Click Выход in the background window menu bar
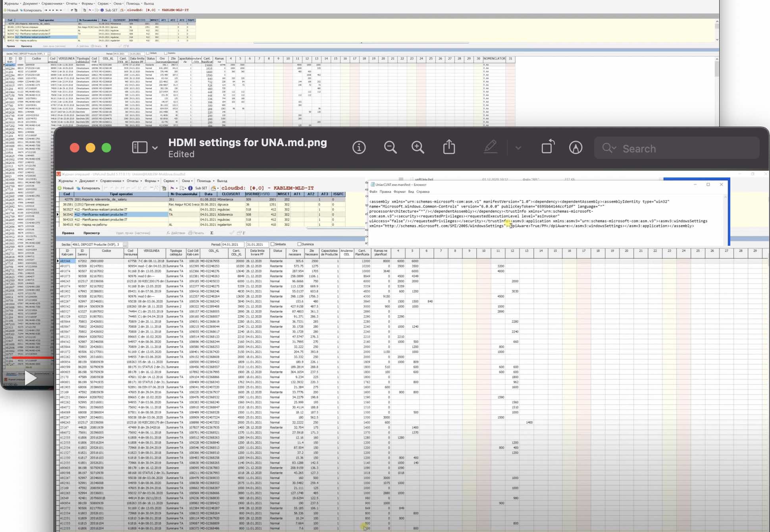The image size is (770, 532). pos(148,4)
